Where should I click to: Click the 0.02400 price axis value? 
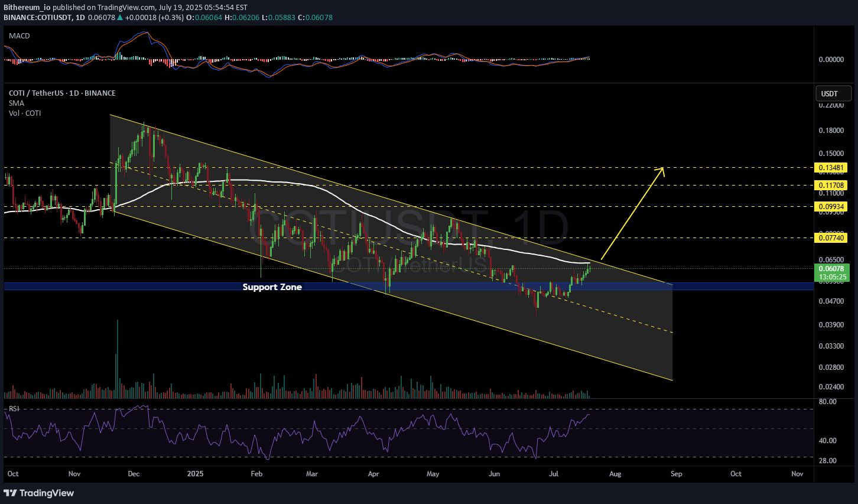(831, 387)
